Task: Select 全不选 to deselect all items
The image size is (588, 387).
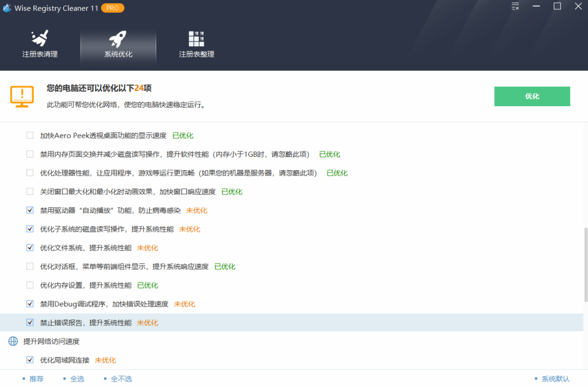Action: tap(121, 378)
